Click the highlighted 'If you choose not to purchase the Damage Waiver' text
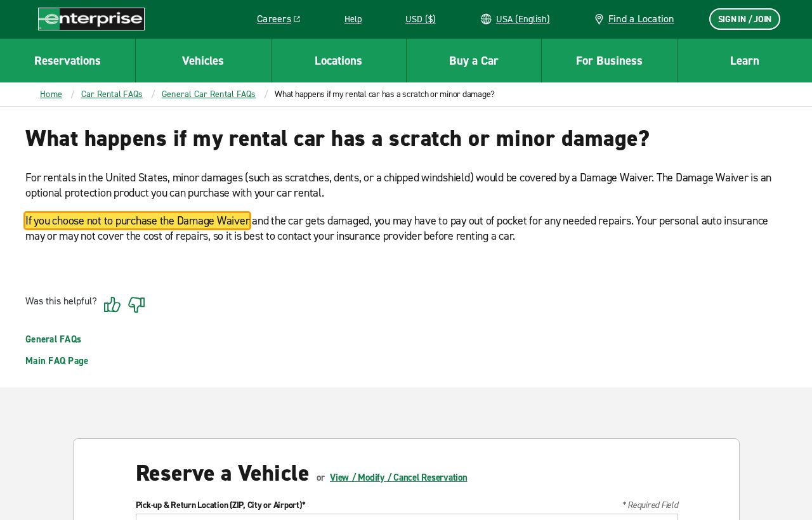 [138, 221]
